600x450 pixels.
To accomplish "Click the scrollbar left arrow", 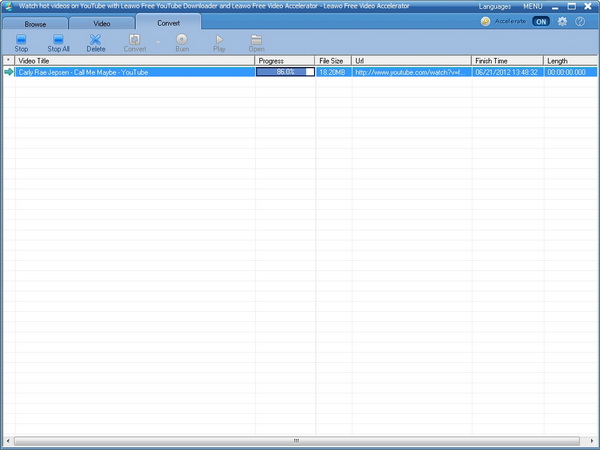I will (8, 441).
